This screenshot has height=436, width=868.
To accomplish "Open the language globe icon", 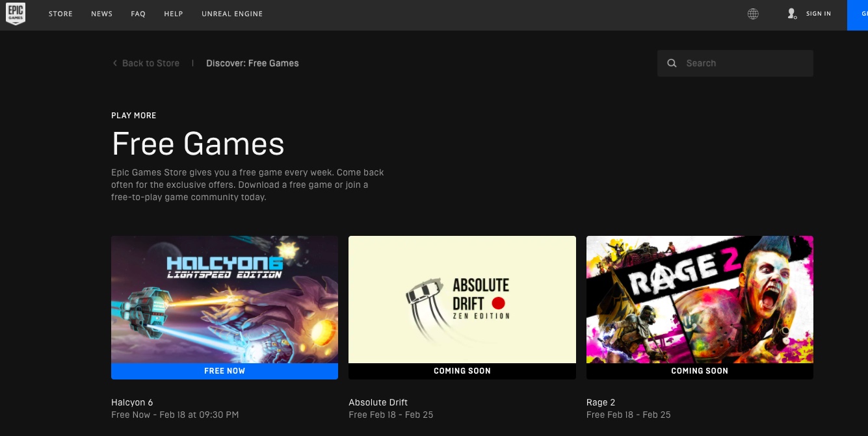I will coord(753,14).
